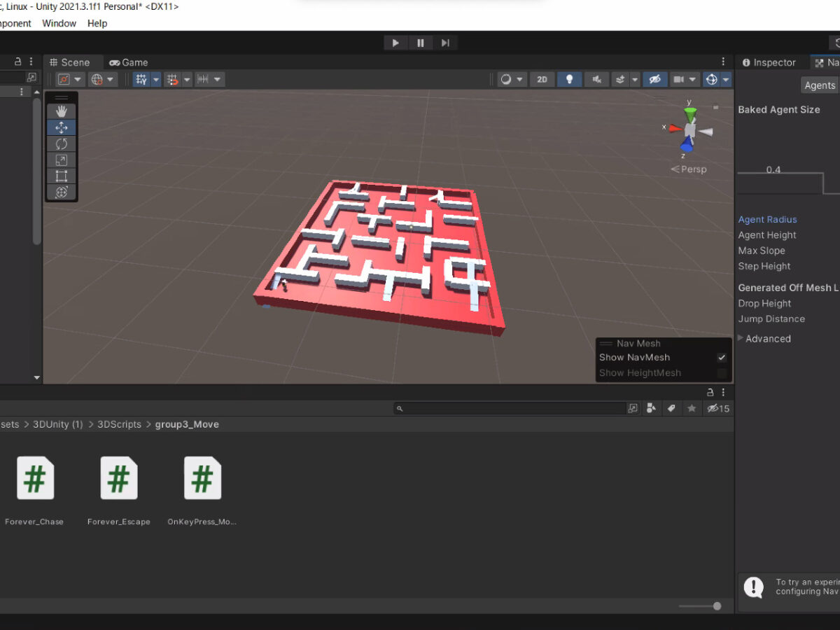Expand the Advanced section

point(741,339)
